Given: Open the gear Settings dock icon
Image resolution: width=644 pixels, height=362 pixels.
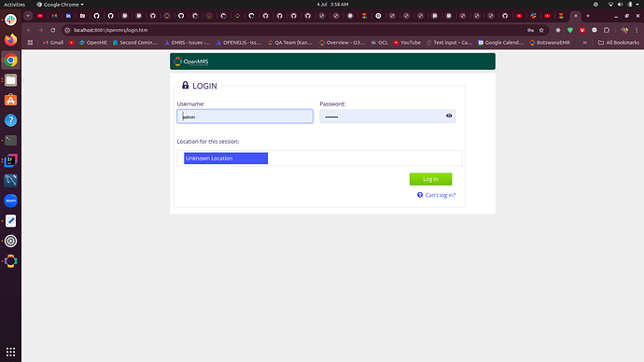Looking at the screenshot, I should click(x=10, y=241).
